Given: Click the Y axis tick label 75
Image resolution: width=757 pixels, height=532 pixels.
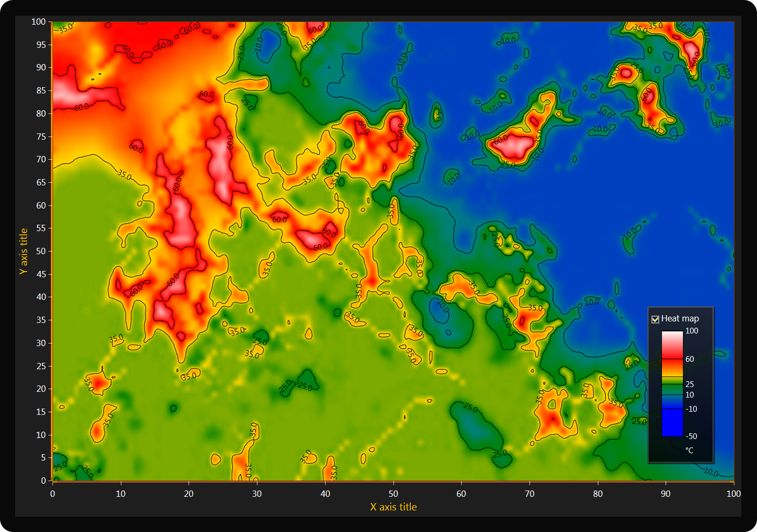Looking at the screenshot, I should (41, 137).
